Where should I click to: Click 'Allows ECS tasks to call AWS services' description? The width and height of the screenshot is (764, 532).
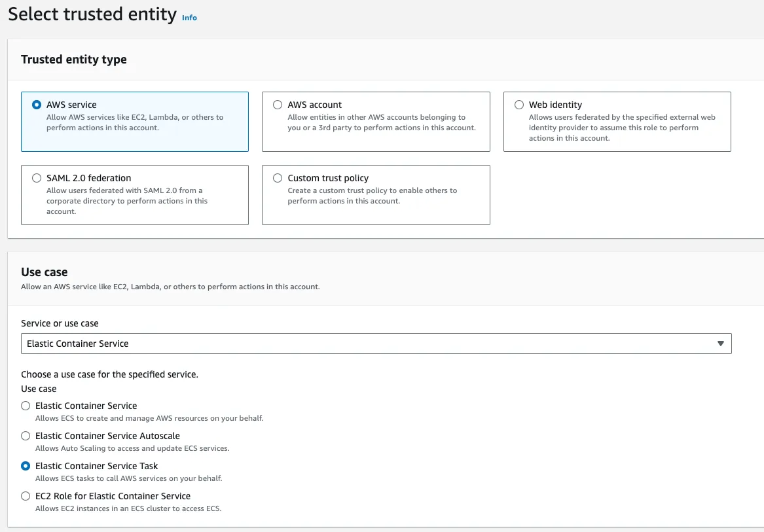tap(128, 478)
